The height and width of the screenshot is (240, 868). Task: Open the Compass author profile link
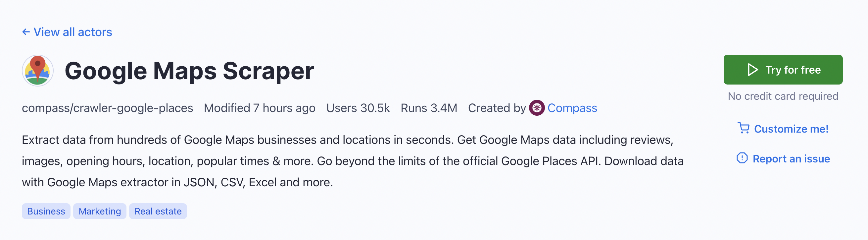click(572, 108)
